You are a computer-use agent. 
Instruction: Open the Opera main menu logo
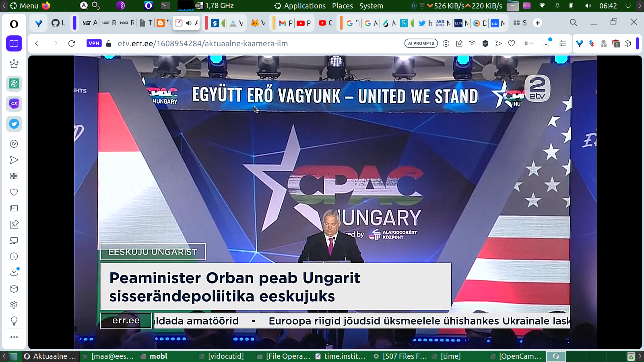(14, 24)
